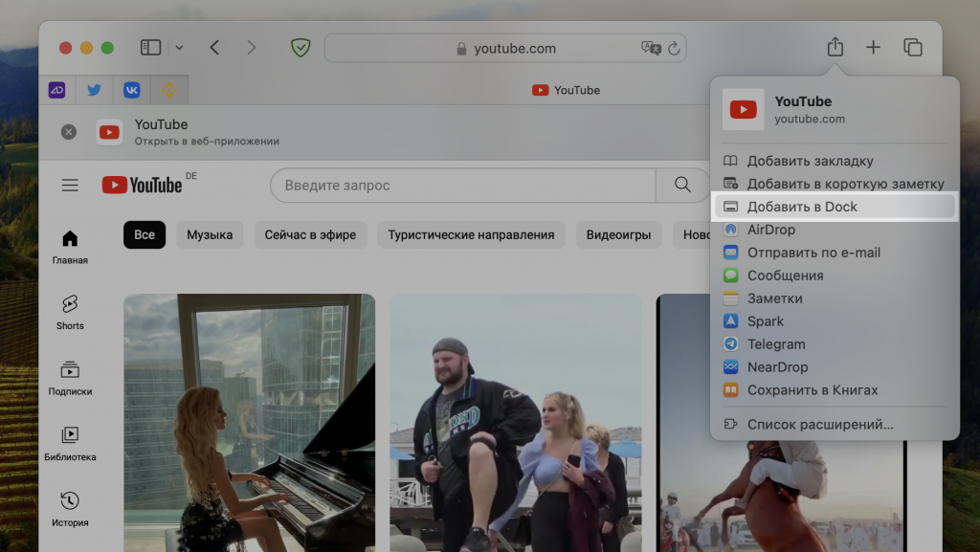
Task: Choose 'Добавить в короткую заметку'
Action: (834, 184)
